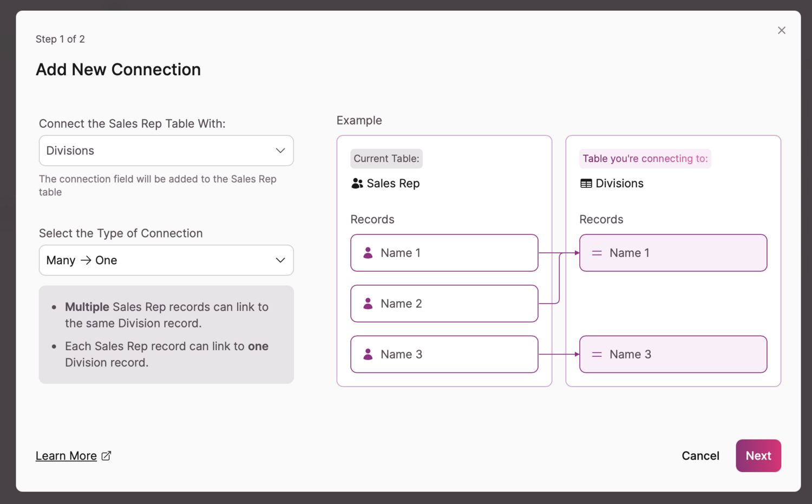
Task: Cancel the new connection
Action: point(700,456)
